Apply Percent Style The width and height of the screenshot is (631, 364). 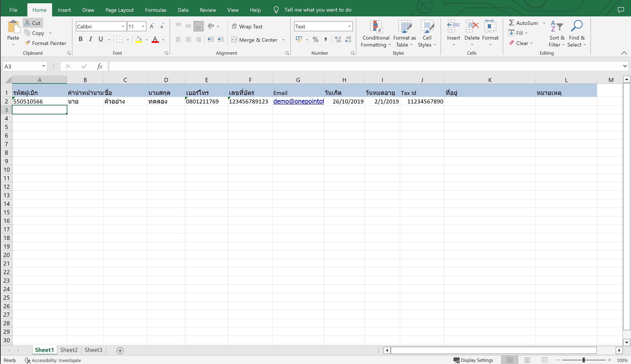pos(316,40)
